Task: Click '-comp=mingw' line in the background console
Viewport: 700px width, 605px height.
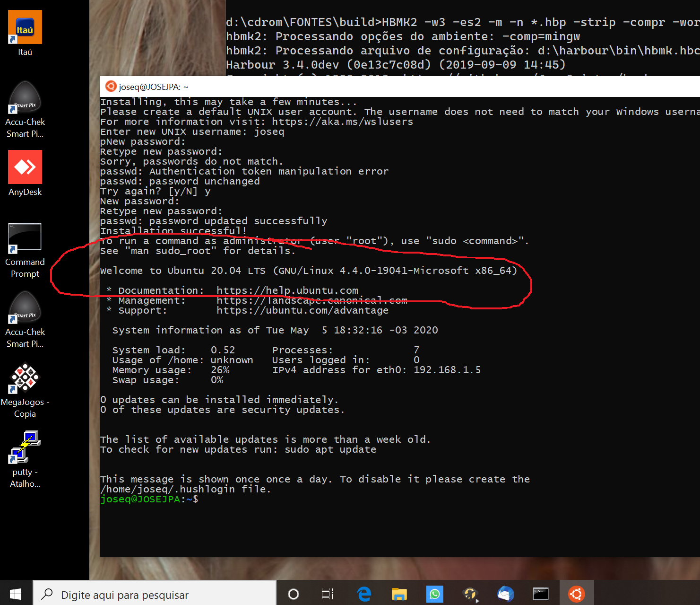Action: coord(403,36)
